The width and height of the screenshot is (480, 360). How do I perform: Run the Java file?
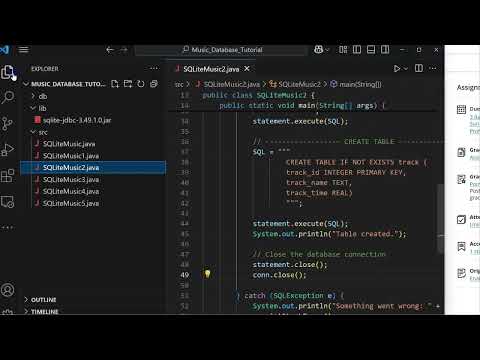click(x=397, y=69)
